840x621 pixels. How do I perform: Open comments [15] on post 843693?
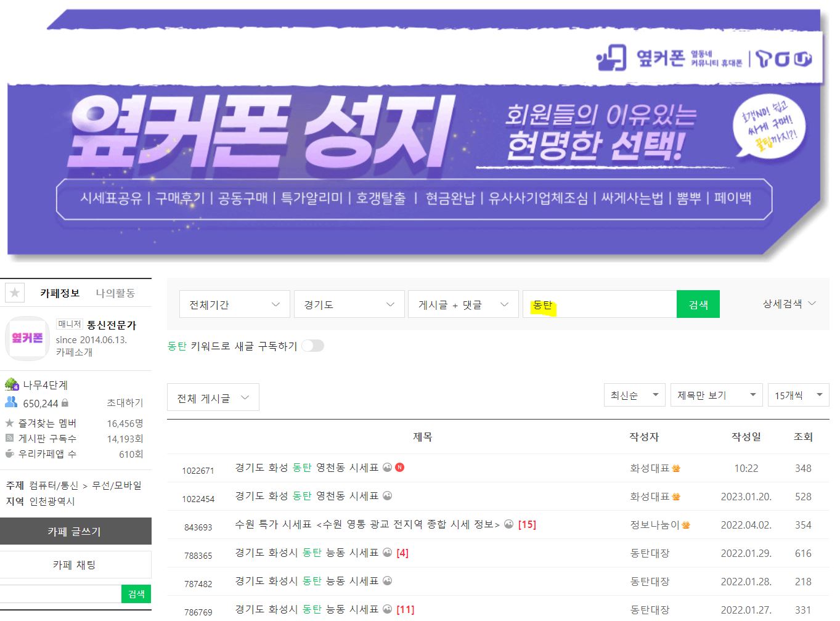click(x=527, y=524)
